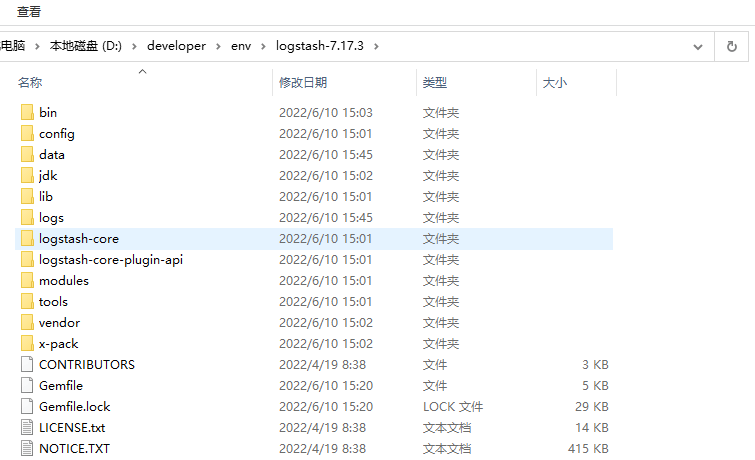
Task: Expand chevron after env breadcrumb
Action: [263, 46]
